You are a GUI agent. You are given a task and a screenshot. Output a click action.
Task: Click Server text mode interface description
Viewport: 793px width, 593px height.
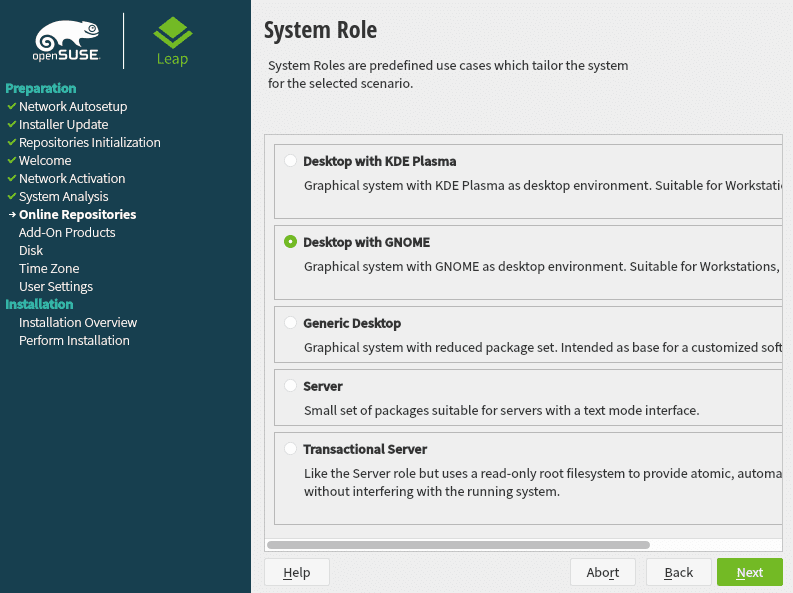pos(502,410)
